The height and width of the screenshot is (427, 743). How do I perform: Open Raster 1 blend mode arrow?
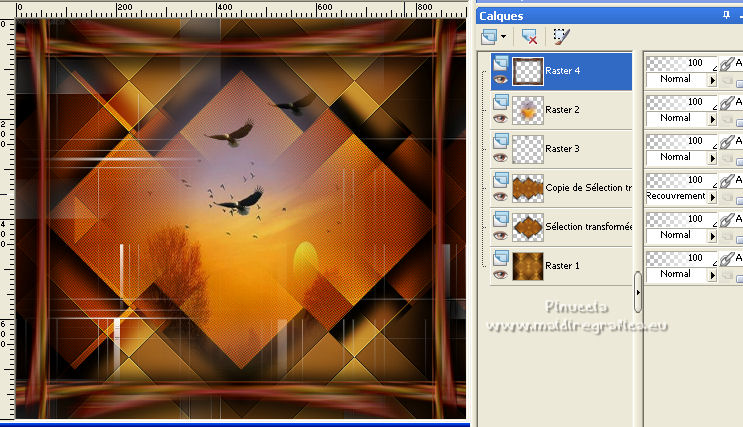(x=712, y=275)
